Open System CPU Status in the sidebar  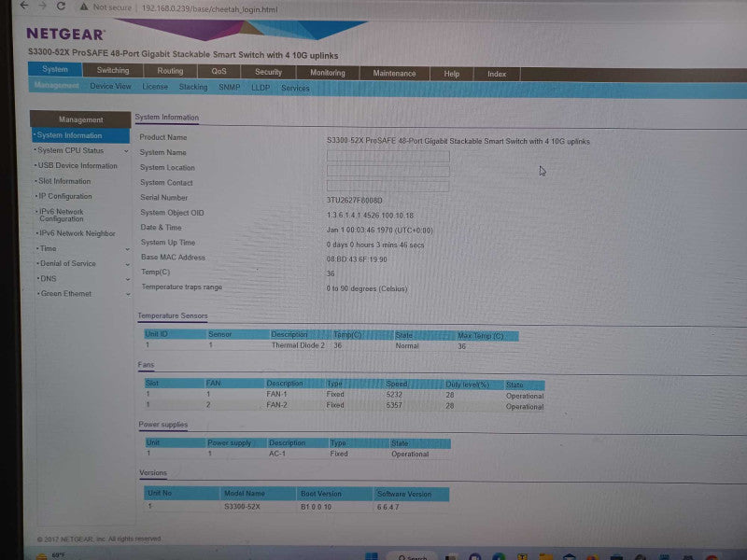click(x=71, y=150)
